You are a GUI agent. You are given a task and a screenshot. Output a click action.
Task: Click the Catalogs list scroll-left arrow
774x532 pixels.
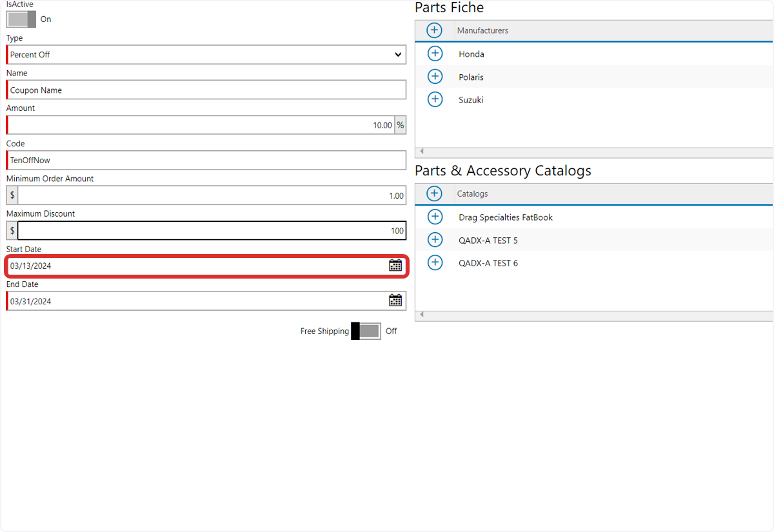click(x=422, y=315)
